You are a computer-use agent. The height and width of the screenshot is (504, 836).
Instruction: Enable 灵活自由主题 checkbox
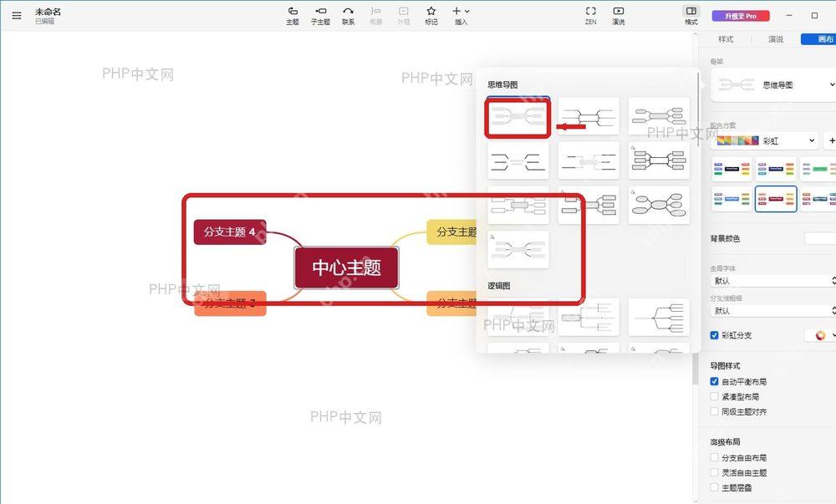(x=715, y=472)
